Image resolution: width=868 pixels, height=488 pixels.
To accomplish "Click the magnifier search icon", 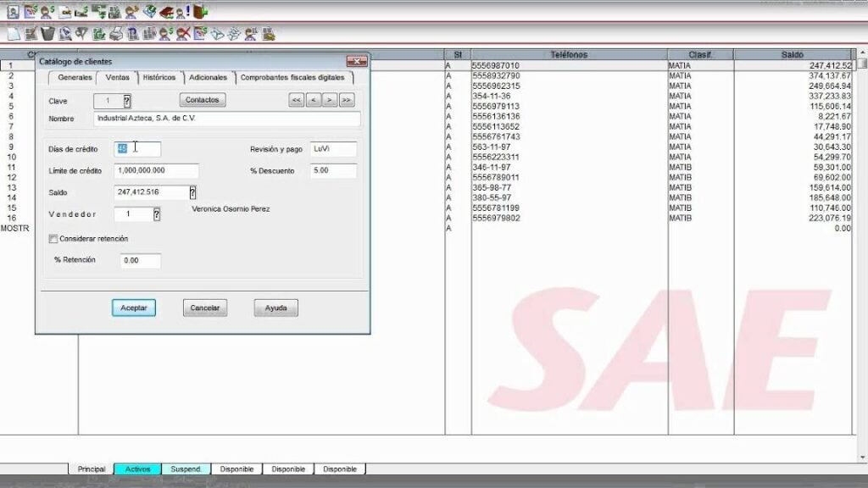I will pyautogui.click(x=65, y=34).
